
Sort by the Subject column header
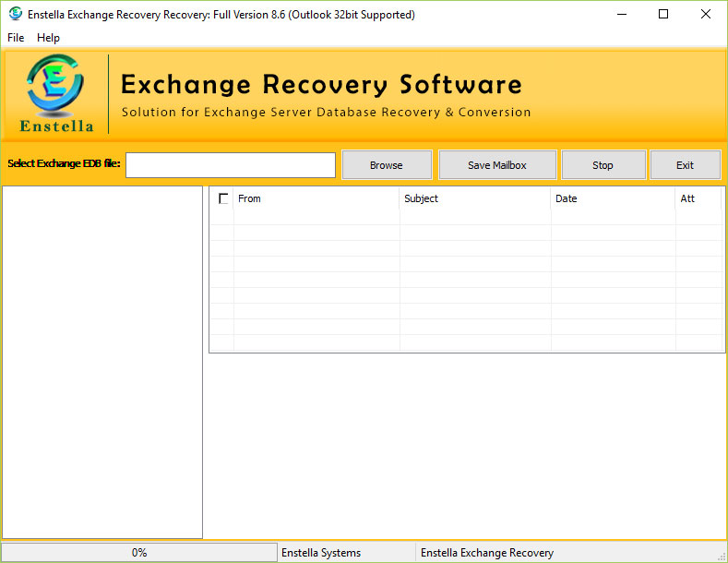coord(475,198)
